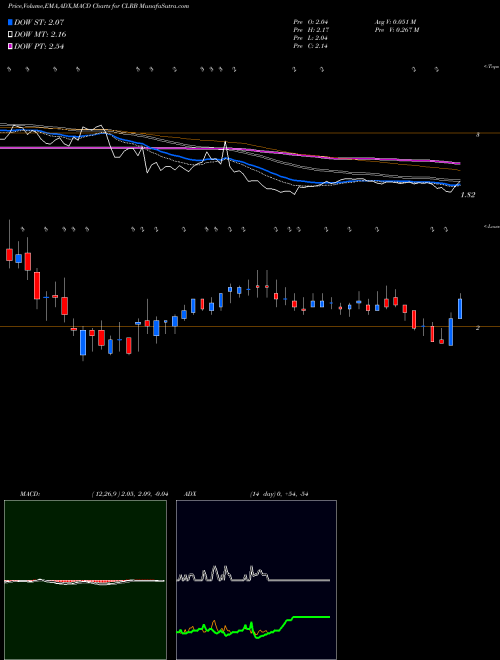This screenshot has height=660, width=500.
Task: Click the green ADX plateau line
Action: [311, 617]
